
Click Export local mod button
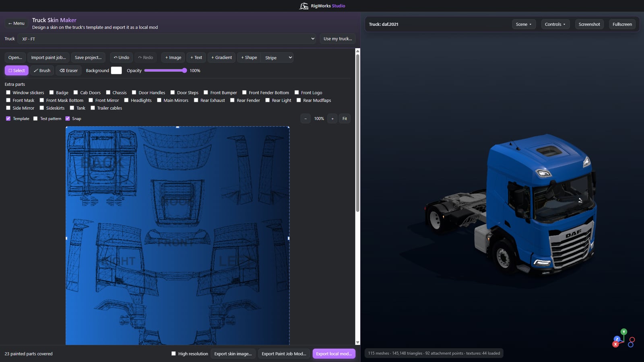334,354
